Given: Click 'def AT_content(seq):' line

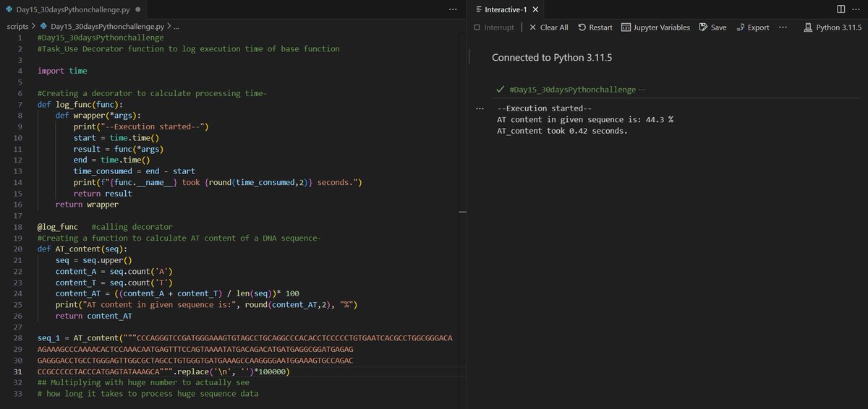Looking at the screenshot, I should [x=82, y=249].
